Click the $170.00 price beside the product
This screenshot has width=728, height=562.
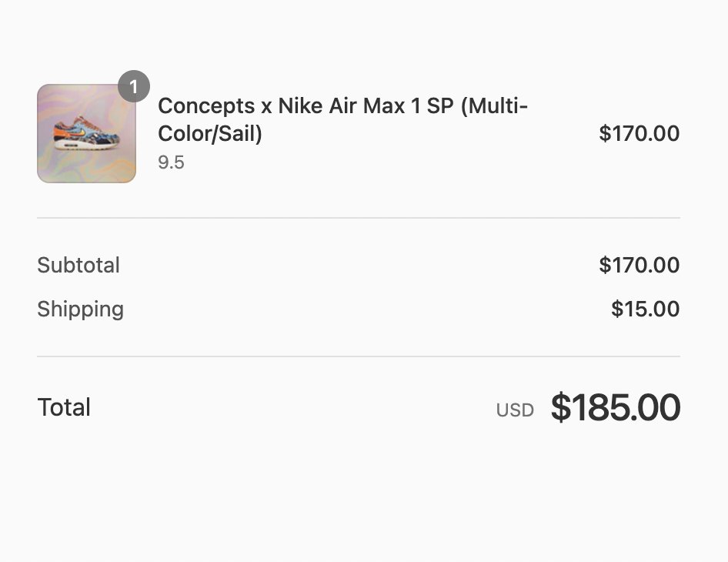click(x=639, y=133)
